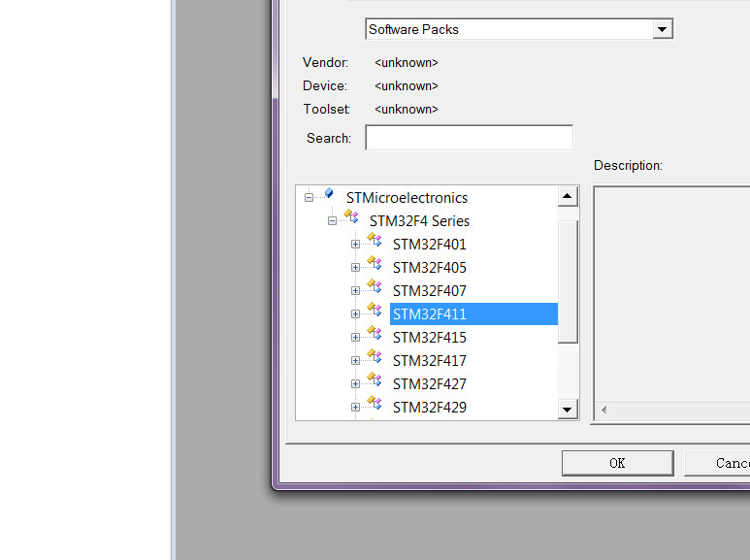
Task: Expand the STM32F427 node
Action: (x=355, y=383)
